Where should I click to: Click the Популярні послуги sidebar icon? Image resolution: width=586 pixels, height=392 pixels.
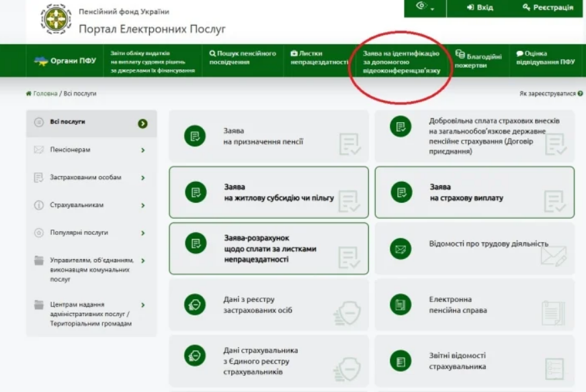[38, 233]
